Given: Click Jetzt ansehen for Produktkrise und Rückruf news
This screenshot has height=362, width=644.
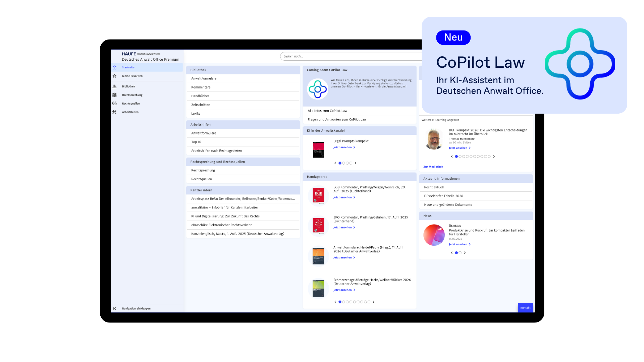Looking at the screenshot, I should 460,244.
